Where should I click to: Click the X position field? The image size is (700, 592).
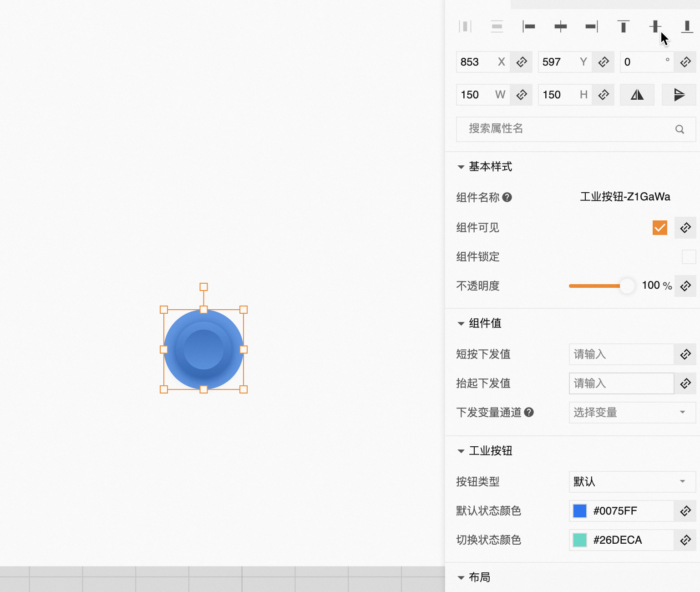483,62
